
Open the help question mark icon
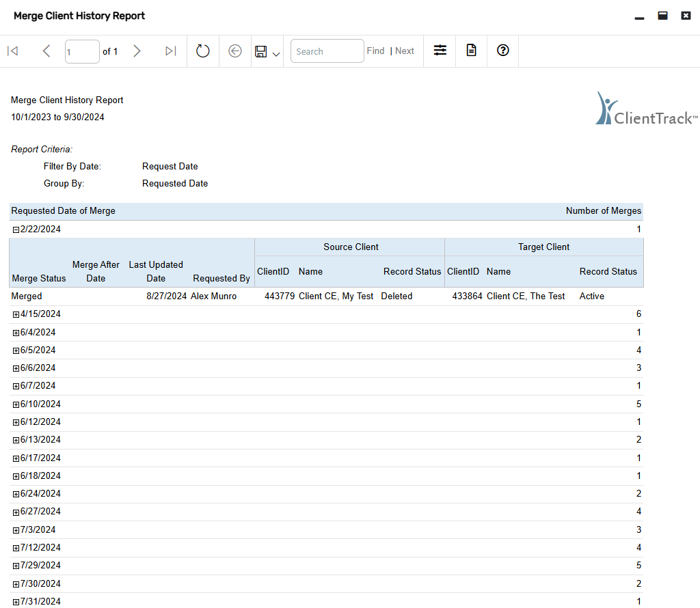[502, 51]
